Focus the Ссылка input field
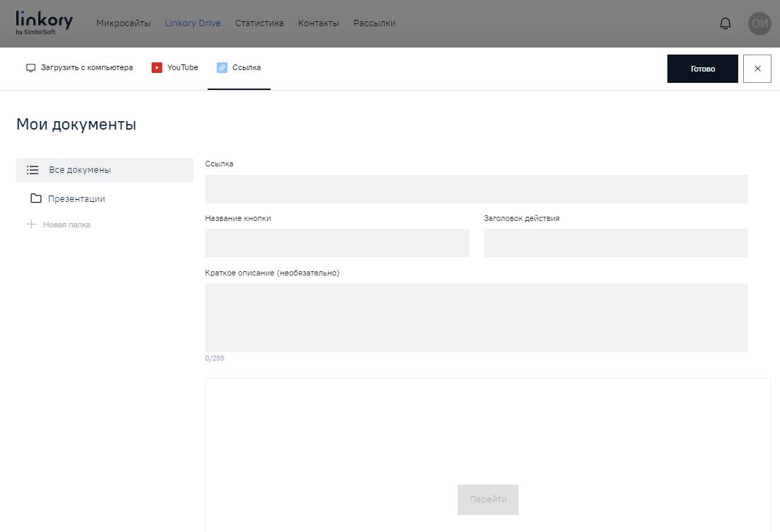Image resolution: width=780 pixels, height=532 pixels. pyautogui.click(x=476, y=189)
